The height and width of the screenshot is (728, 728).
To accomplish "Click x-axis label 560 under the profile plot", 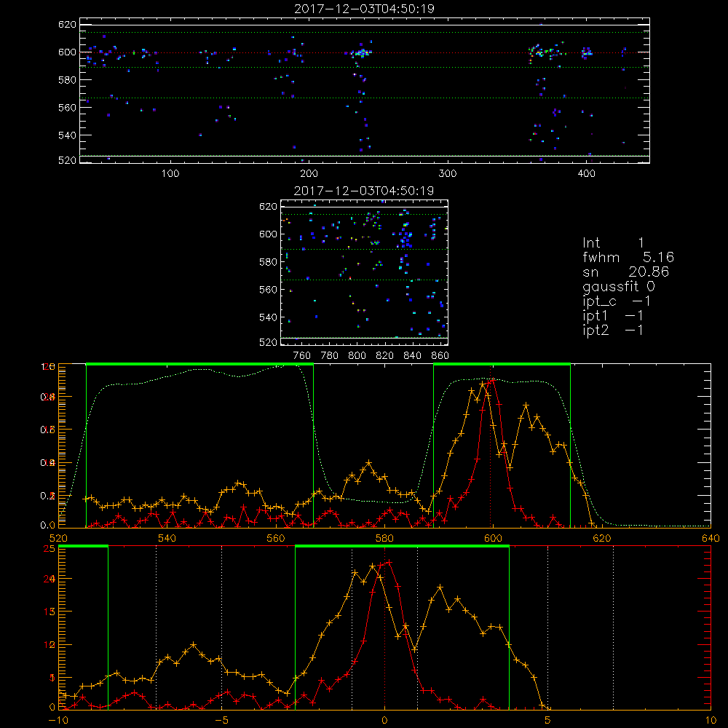I will [x=276, y=538].
